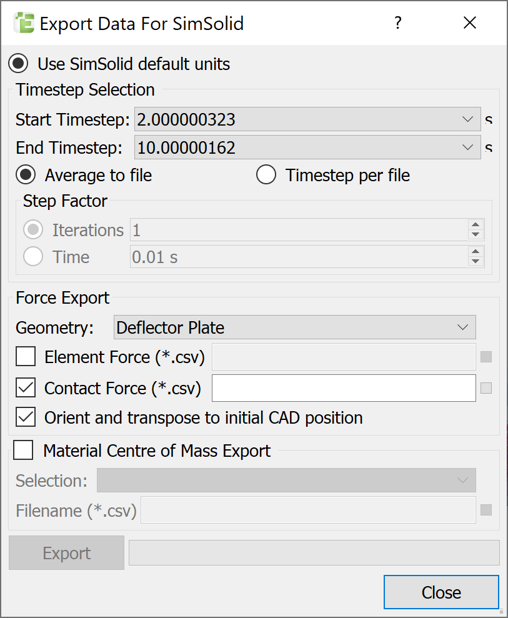The height and width of the screenshot is (618, 508).
Task: Click browse icon for Element Force file
Action: pyautogui.click(x=486, y=357)
